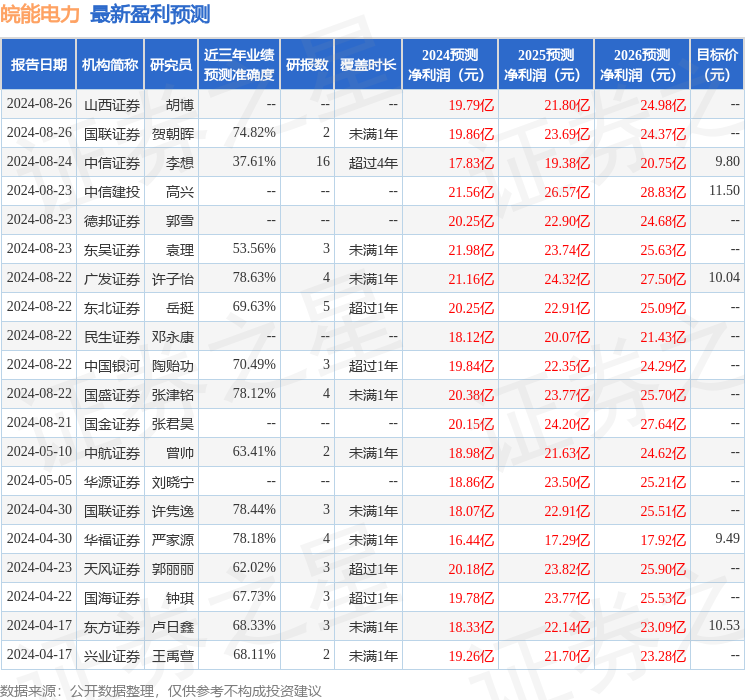Click analyst name 张津铭

[x=173, y=395]
